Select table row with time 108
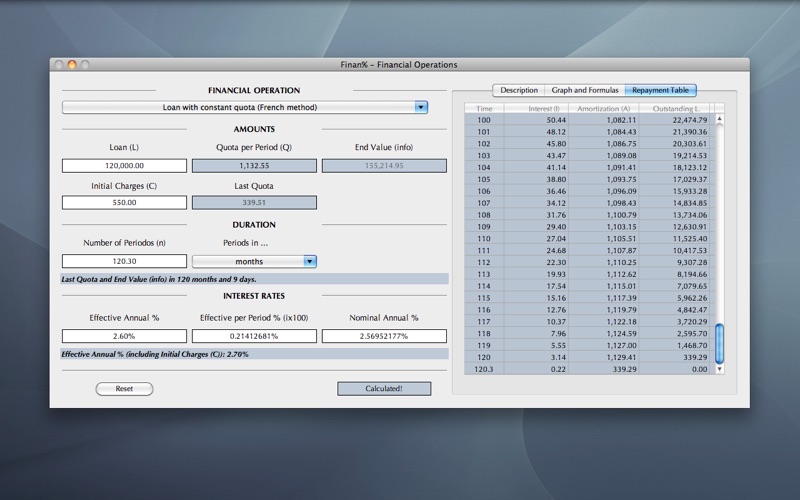Image resolution: width=800 pixels, height=500 pixels. pos(589,215)
